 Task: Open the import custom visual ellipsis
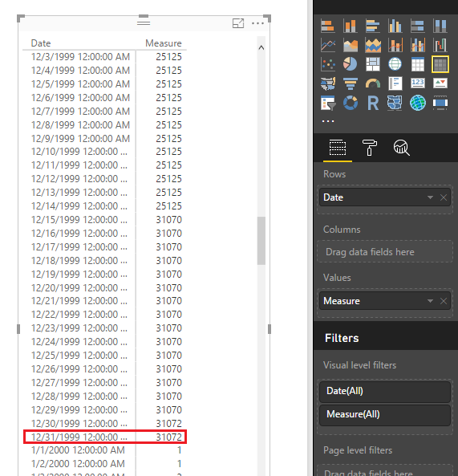328,121
